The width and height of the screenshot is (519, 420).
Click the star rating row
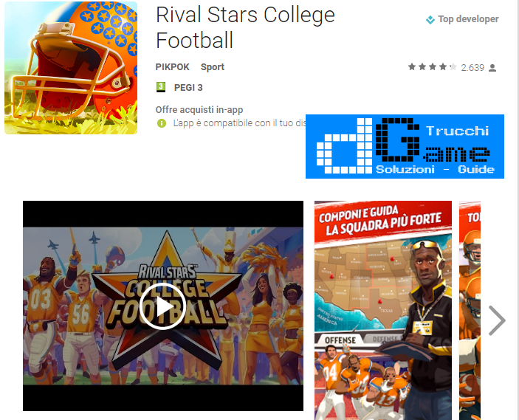(433, 67)
